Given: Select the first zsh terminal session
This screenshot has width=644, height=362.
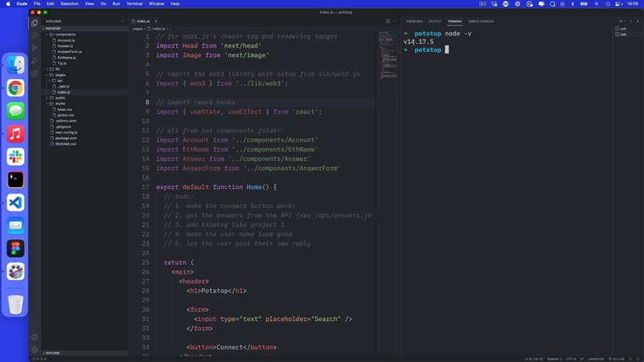Looking at the screenshot, I should 622,29.
